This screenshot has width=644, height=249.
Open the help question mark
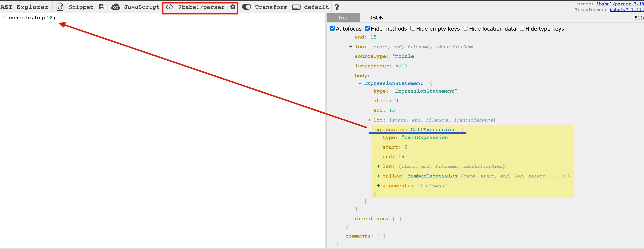[337, 7]
